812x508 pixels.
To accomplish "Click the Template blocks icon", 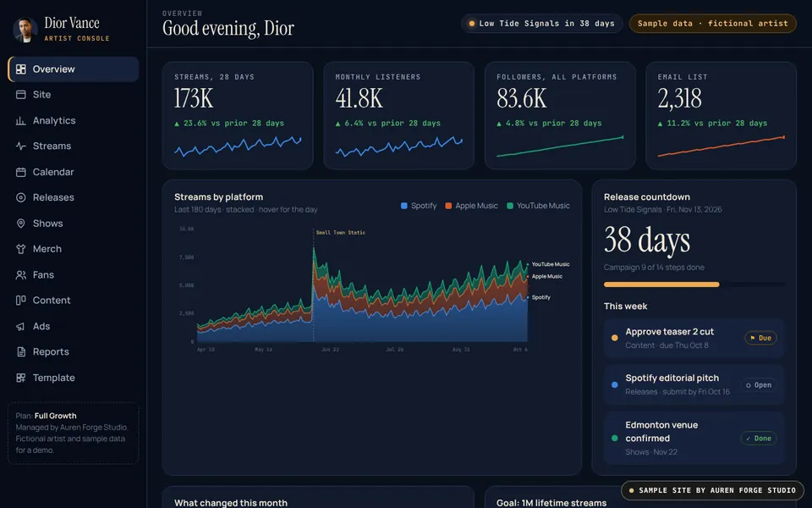I will [x=20, y=378].
